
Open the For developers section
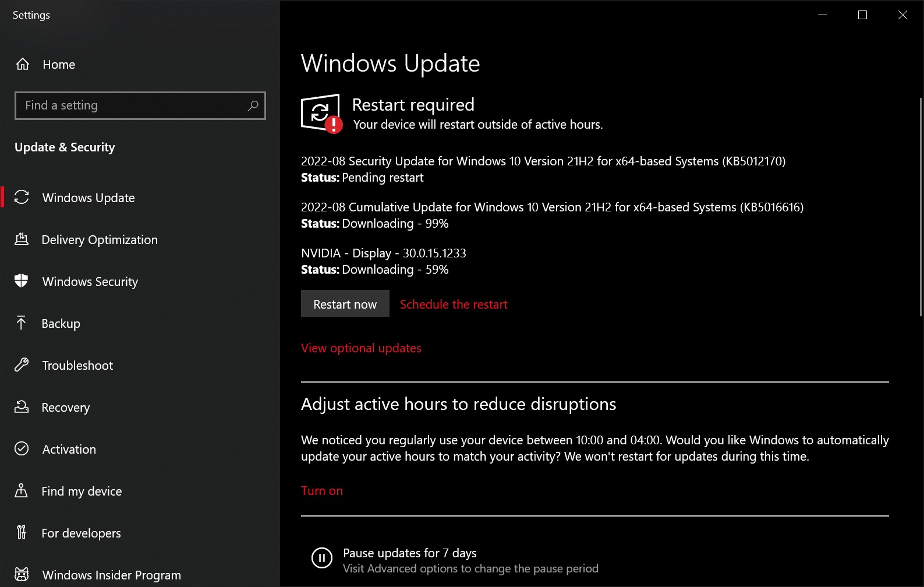click(x=81, y=533)
